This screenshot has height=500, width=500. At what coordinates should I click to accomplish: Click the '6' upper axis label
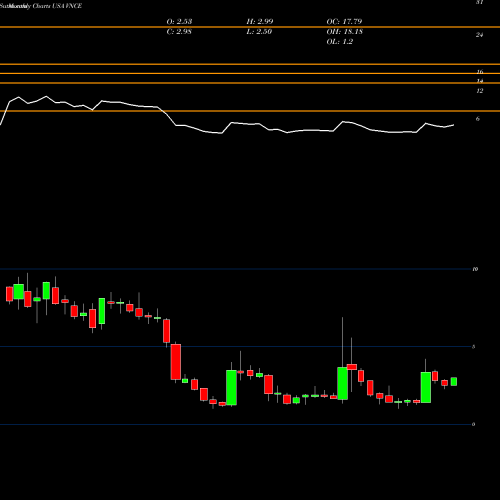[x=478, y=119]
